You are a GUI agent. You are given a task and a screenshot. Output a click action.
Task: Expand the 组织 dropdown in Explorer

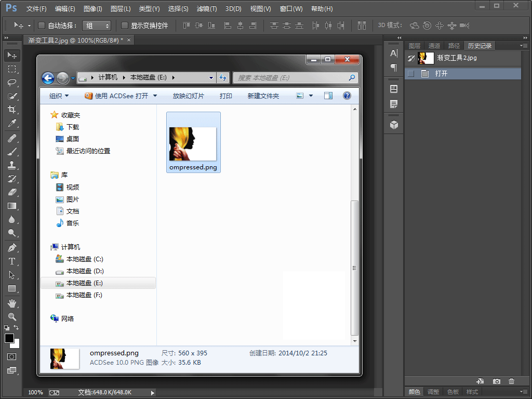(59, 96)
